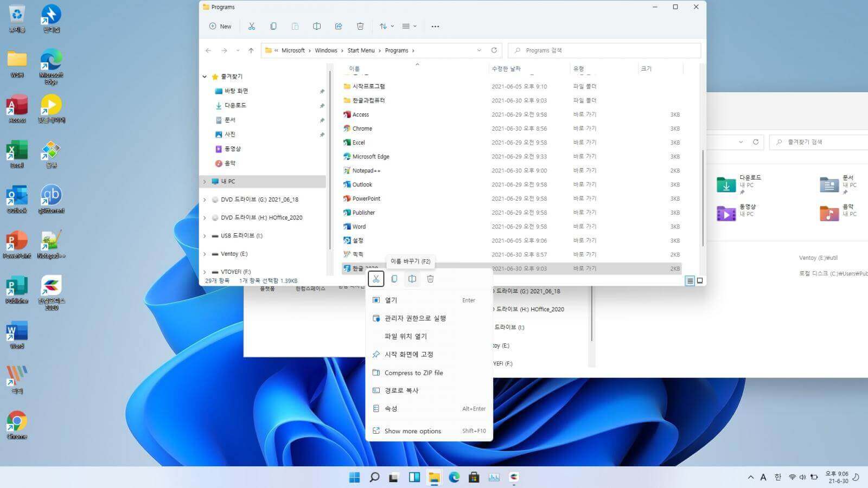This screenshot has width=868, height=488.
Task: Click the Rename icon in the context menu
Action: [x=412, y=279]
